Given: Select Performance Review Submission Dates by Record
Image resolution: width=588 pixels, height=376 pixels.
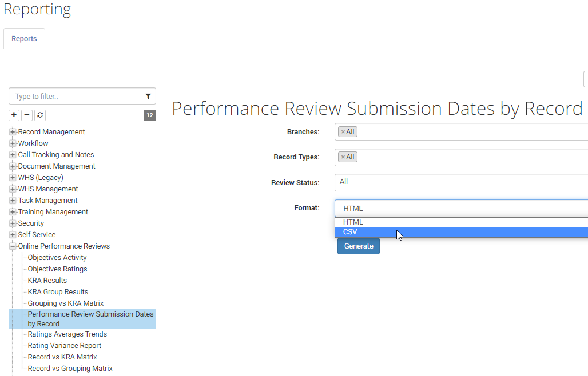Looking at the screenshot, I should [90, 319].
